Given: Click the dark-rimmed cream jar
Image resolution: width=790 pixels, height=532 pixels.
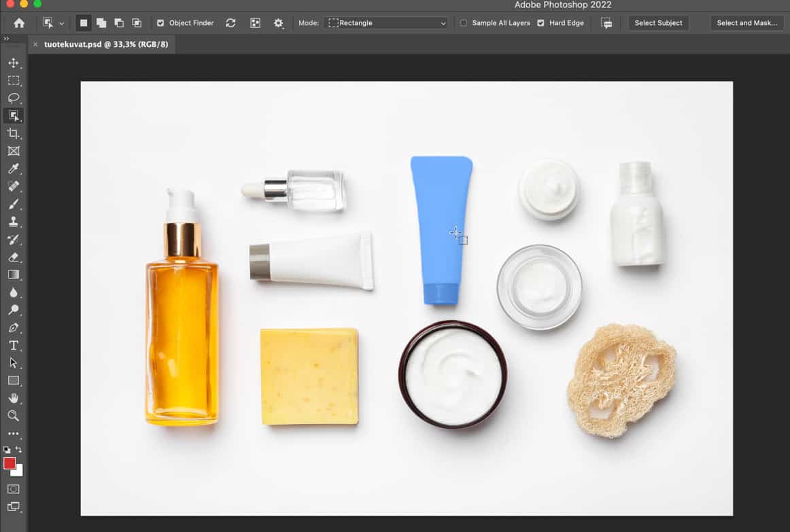Looking at the screenshot, I should (x=453, y=374).
